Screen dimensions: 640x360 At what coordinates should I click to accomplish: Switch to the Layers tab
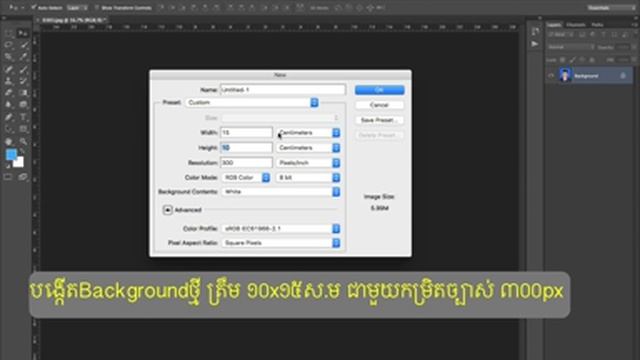pyautogui.click(x=554, y=25)
